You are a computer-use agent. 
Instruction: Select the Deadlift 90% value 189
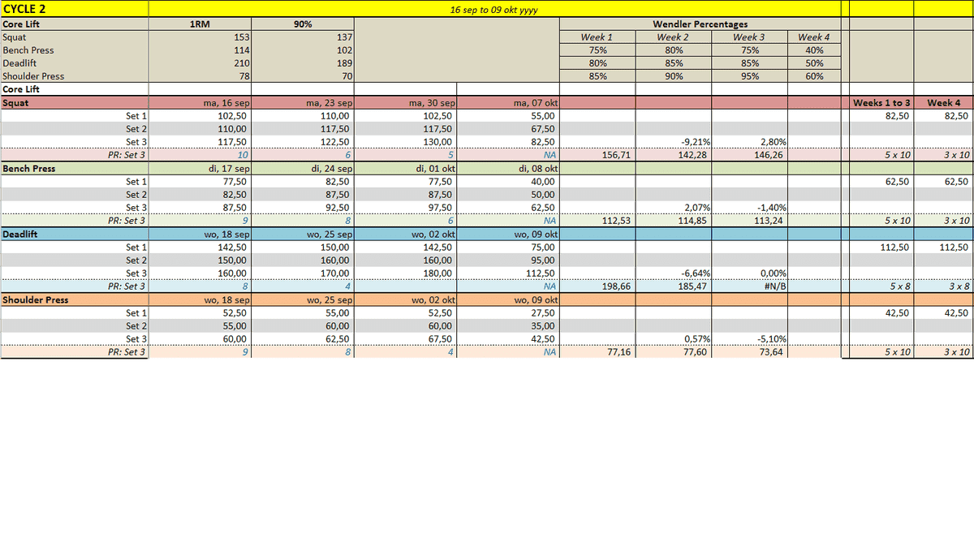point(303,63)
